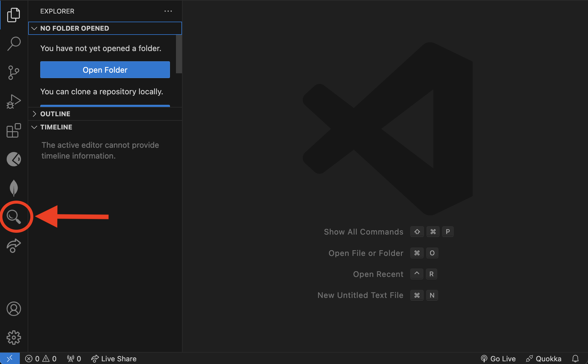588x364 pixels.
Task: Open the Extensions view
Action: coord(14,130)
